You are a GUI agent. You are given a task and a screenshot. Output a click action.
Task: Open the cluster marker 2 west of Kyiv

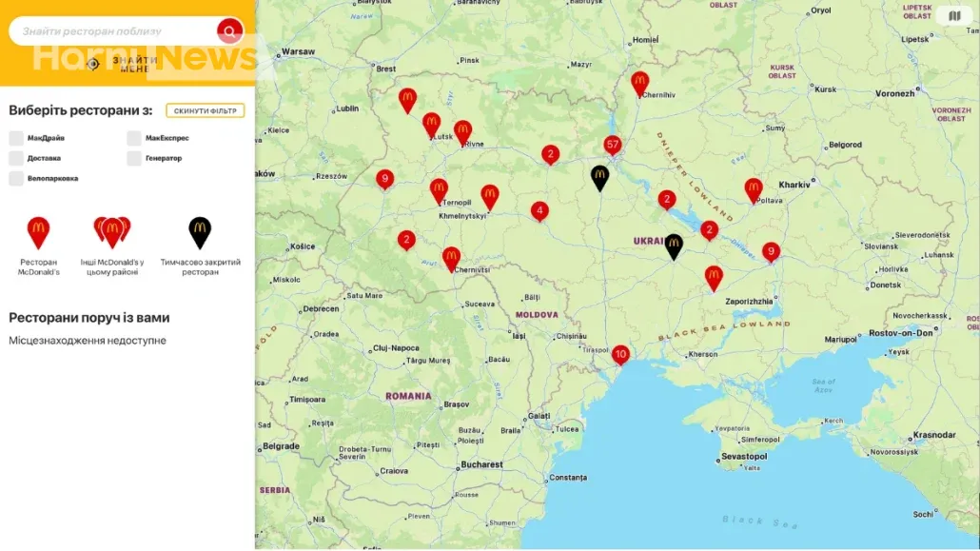tap(550, 154)
